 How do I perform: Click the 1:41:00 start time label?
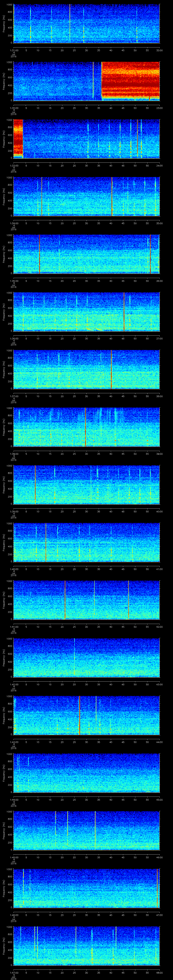(14, 627)
